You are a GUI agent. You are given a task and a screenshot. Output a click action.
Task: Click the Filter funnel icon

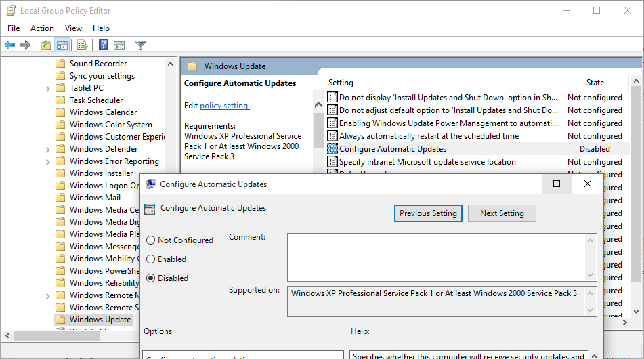140,45
